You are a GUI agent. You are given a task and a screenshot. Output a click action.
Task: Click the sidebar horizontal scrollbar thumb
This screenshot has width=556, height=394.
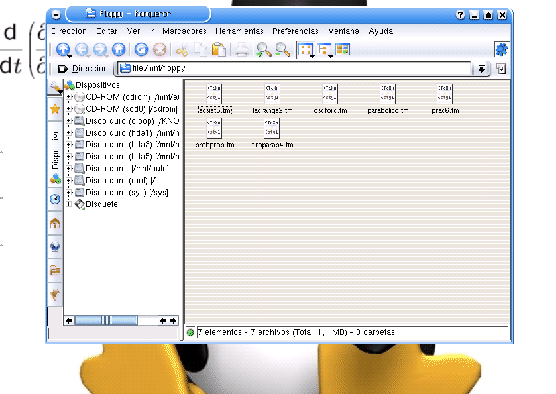[106, 321]
